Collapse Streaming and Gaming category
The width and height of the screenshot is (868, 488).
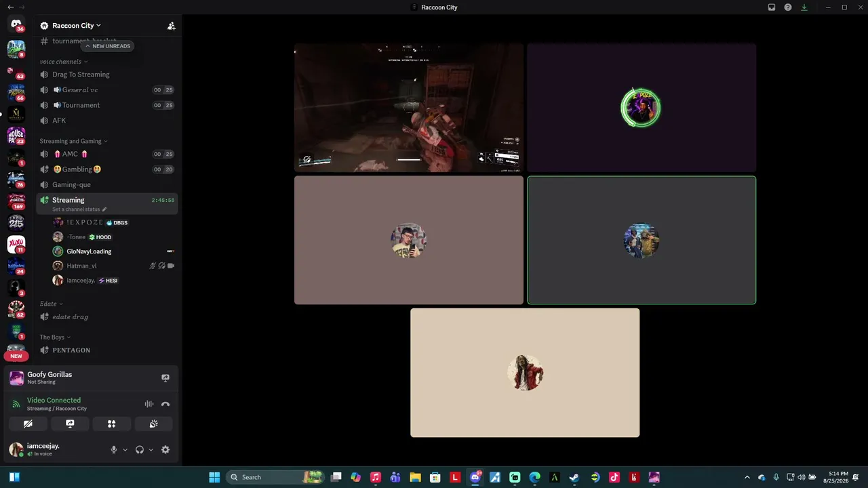tap(73, 141)
